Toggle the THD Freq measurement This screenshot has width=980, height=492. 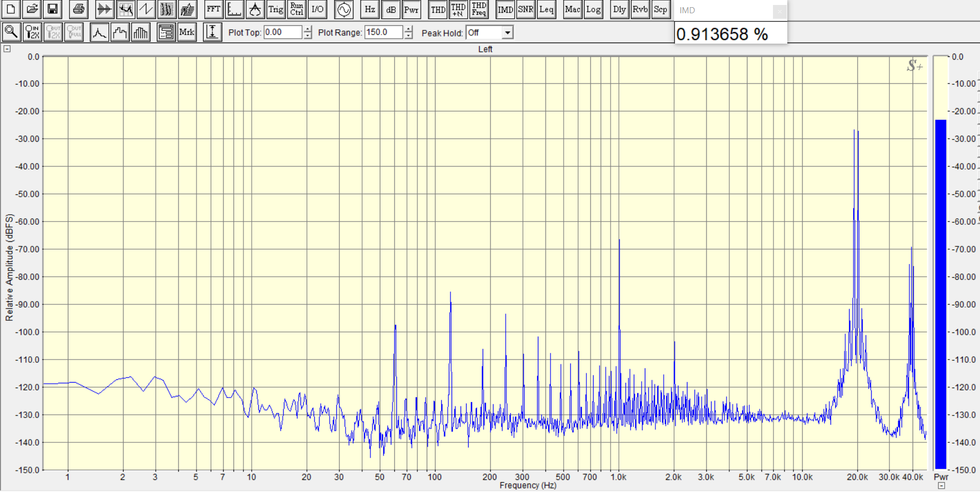[479, 9]
